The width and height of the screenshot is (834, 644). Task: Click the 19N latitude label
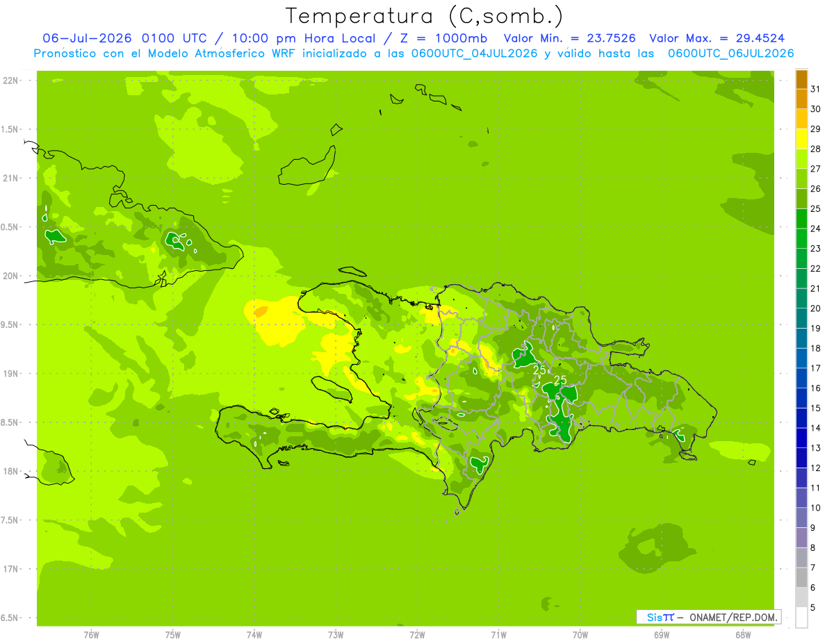pos(10,374)
